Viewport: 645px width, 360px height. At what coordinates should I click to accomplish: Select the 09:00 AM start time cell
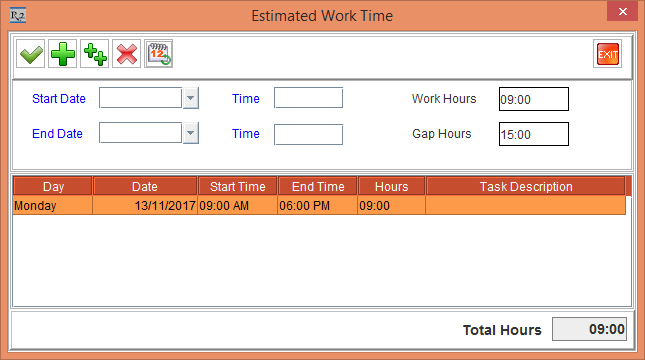click(238, 205)
